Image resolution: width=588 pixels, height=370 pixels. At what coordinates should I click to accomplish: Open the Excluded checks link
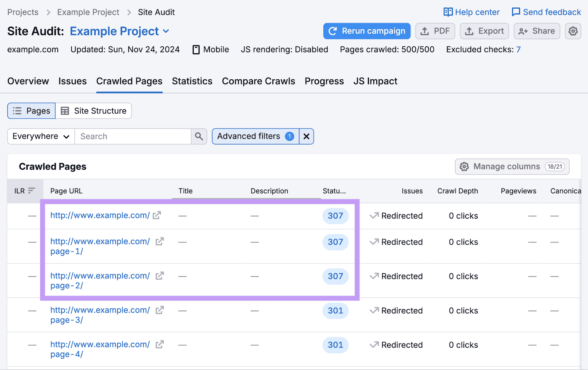(518, 49)
